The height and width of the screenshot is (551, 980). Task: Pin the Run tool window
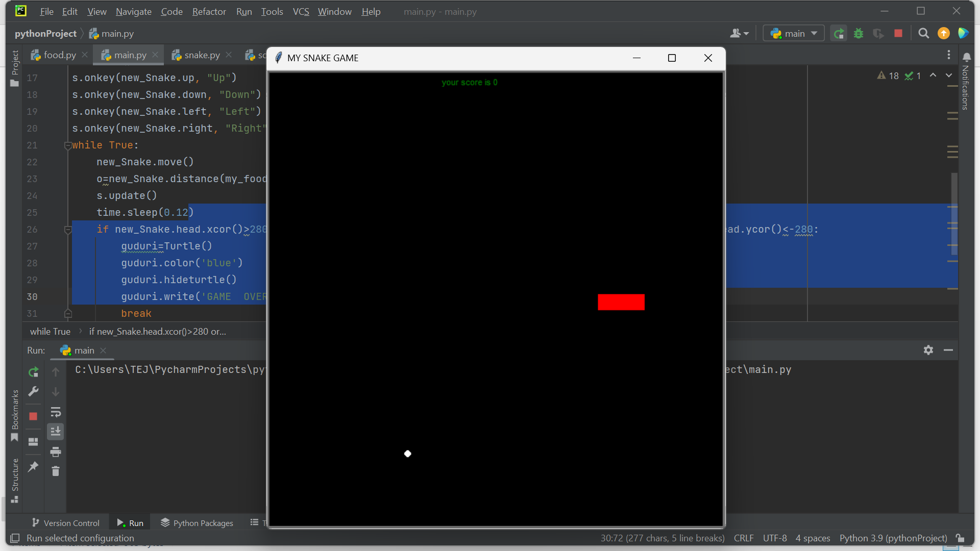(x=33, y=467)
